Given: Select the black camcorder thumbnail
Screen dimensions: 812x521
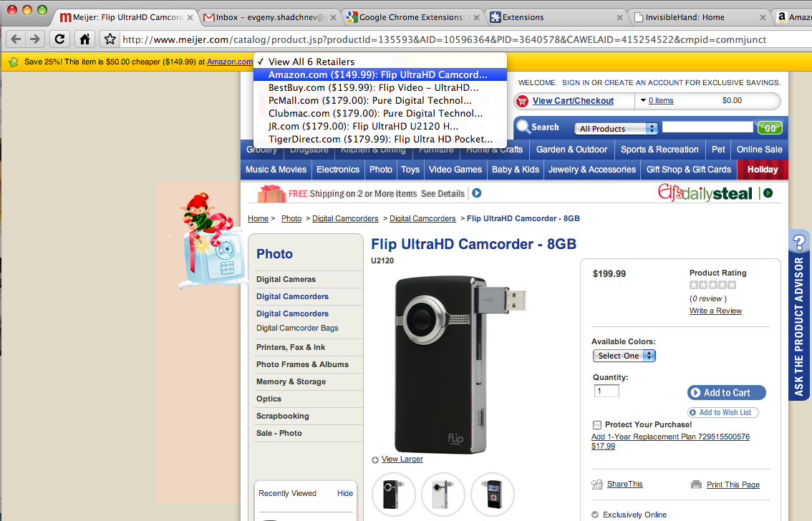Looking at the screenshot, I should (394, 494).
